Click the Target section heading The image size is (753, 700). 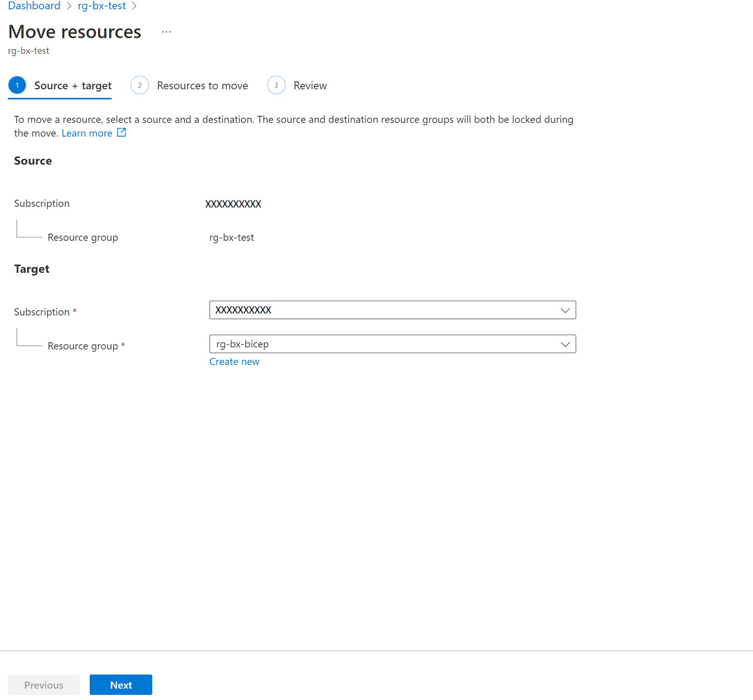tap(32, 269)
